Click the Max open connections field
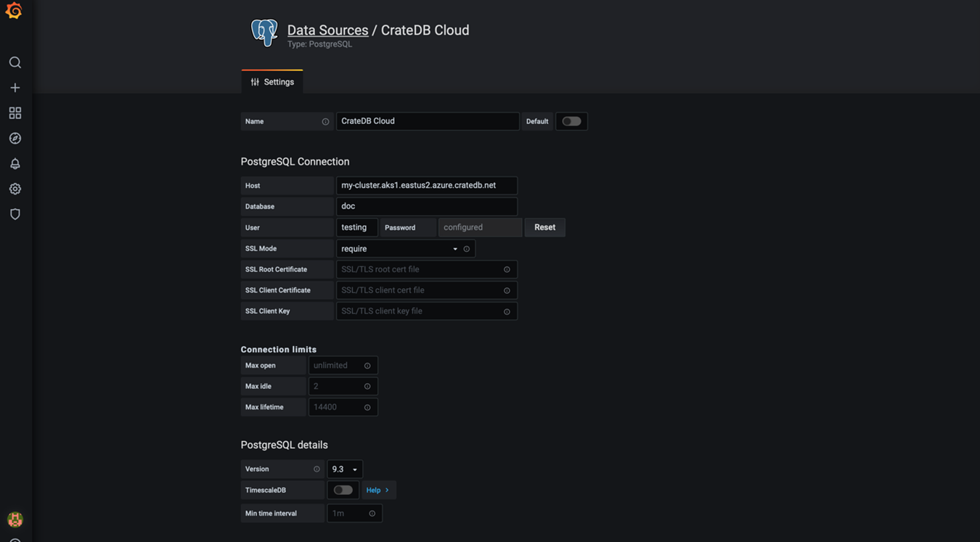Screen dimensions: 980x542 click(335, 366)
